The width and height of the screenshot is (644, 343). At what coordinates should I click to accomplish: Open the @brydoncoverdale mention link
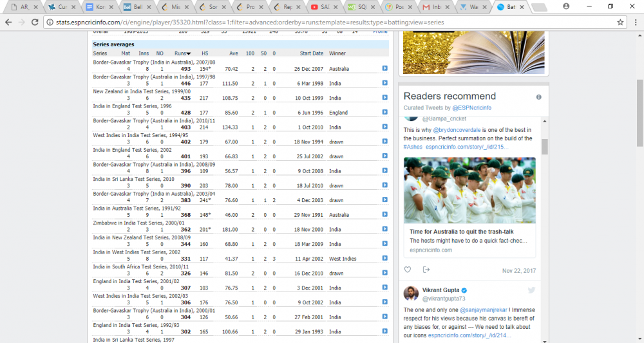tap(457, 130)
